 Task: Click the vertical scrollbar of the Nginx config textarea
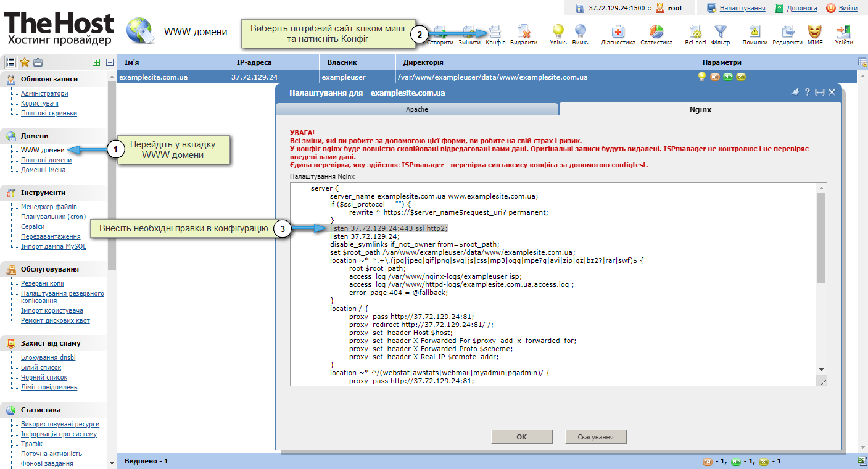[821, 238]
